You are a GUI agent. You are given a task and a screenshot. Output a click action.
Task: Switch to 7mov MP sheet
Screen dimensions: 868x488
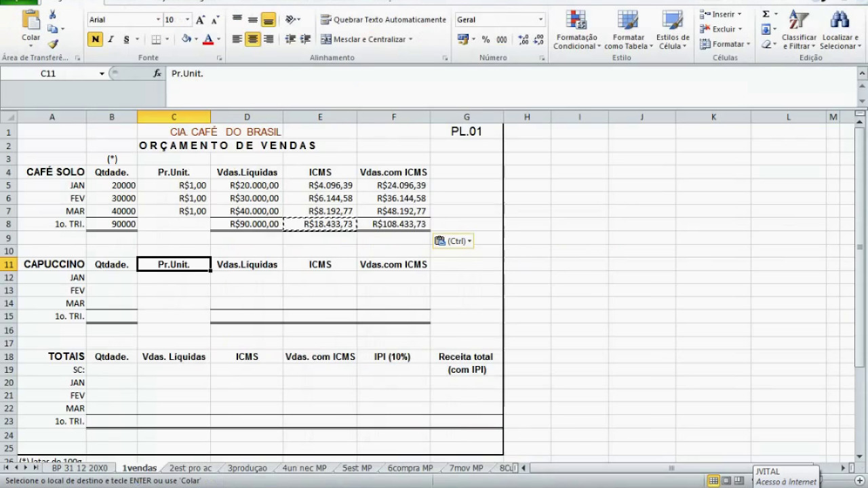pyautogui.click(x=466, y=468)
